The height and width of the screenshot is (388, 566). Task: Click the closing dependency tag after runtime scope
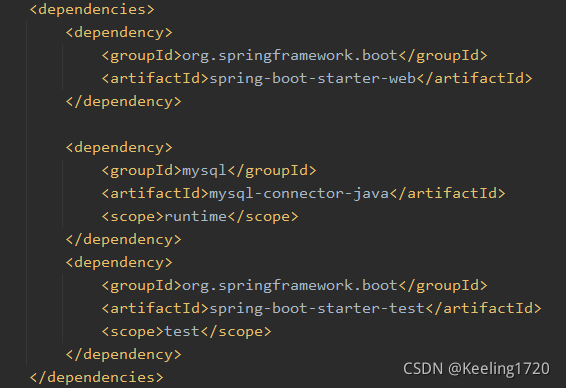123,240
